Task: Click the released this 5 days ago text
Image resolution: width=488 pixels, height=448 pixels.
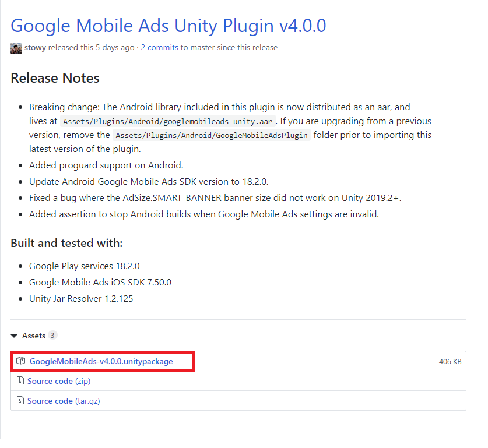Action: (91, 48)
